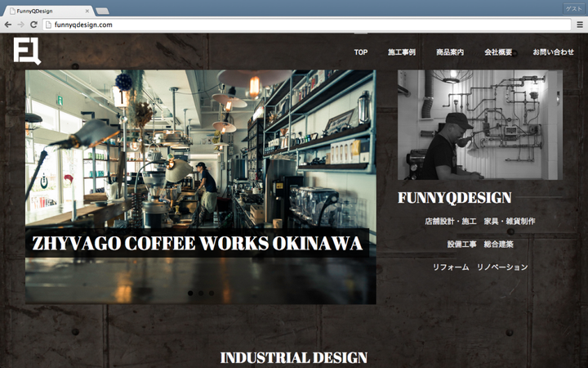Click the browser forward arrow
Screen dimensions: 588x368
point(20,25)
